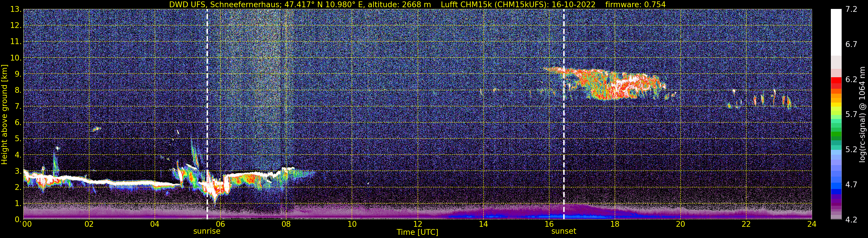
Task: Click the 'Height above ground [km]' axis label
Action: click(4, 114)
